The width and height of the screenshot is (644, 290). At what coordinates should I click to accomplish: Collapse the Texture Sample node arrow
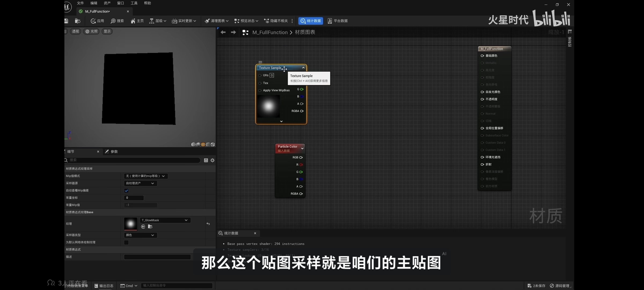(303, 68)
